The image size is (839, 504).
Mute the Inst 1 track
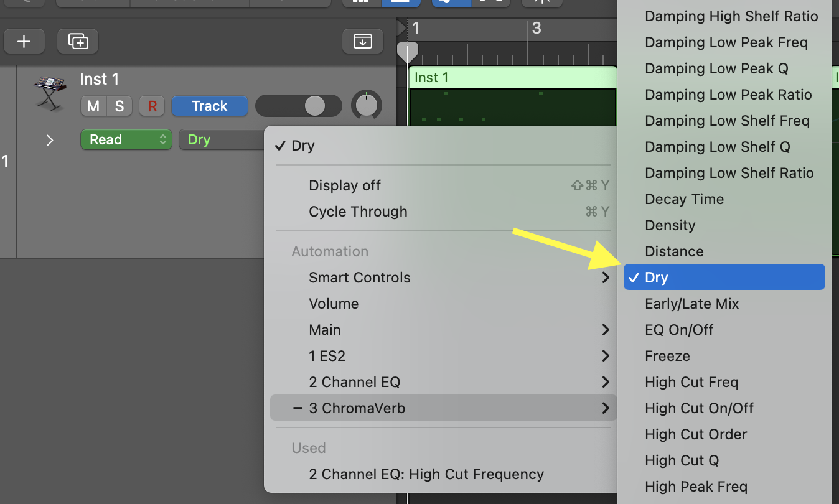tap(93, 106)
